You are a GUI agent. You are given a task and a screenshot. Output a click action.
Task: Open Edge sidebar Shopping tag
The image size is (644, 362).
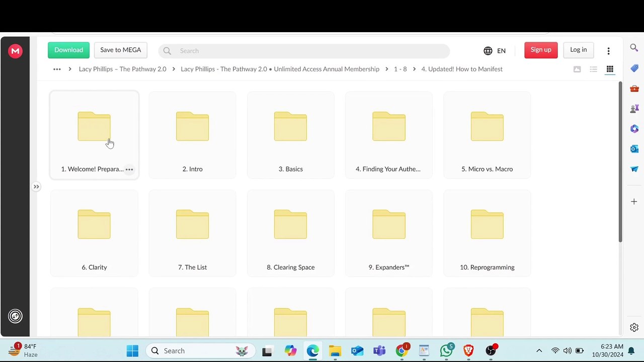(634, 68)
